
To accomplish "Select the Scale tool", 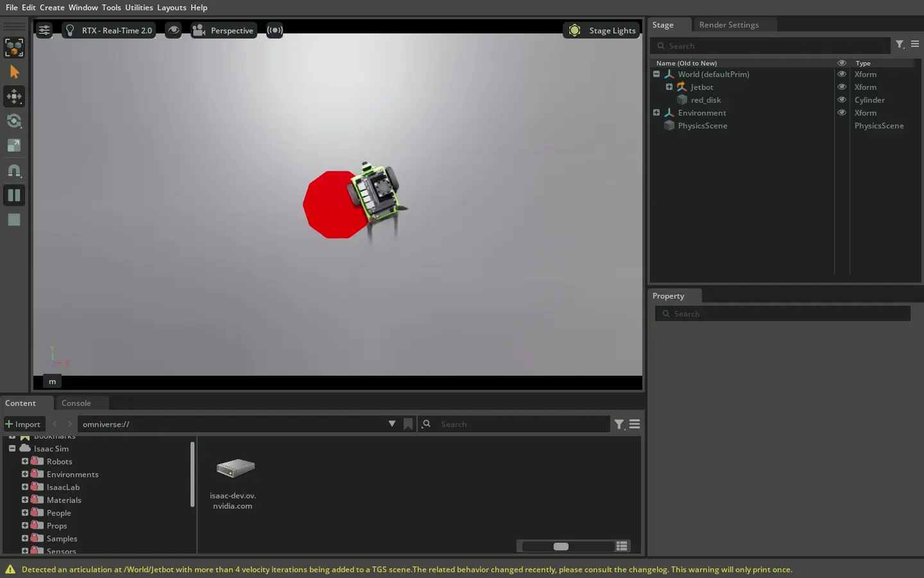I will pos(14,146).
